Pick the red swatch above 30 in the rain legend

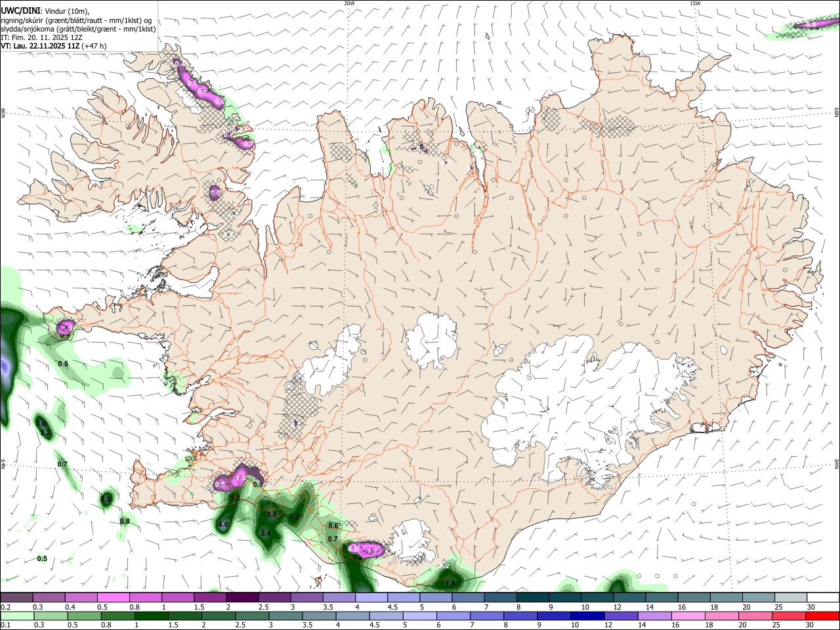click(822, 616)
